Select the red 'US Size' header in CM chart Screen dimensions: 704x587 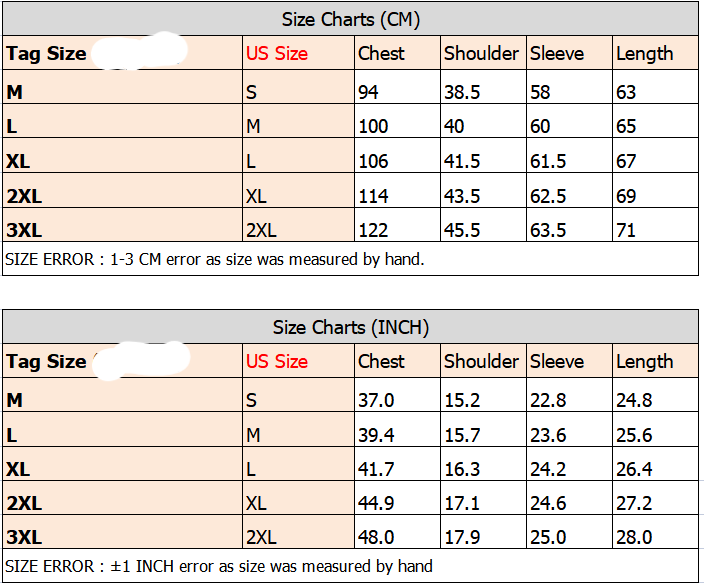[x=277, y=54]
